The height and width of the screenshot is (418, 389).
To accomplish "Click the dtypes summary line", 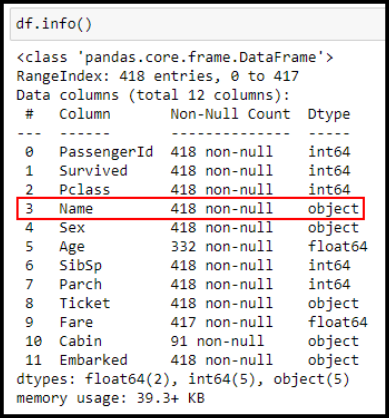I will tap(183, 379).
